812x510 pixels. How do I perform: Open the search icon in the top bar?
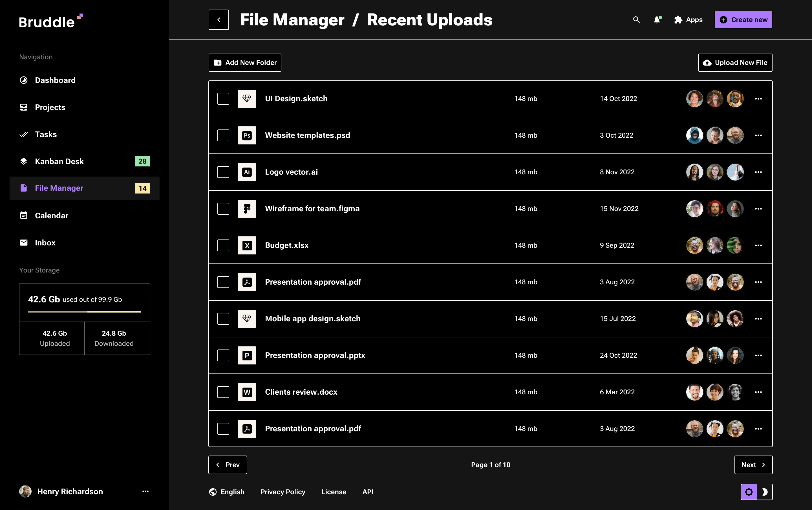(636, 19)
